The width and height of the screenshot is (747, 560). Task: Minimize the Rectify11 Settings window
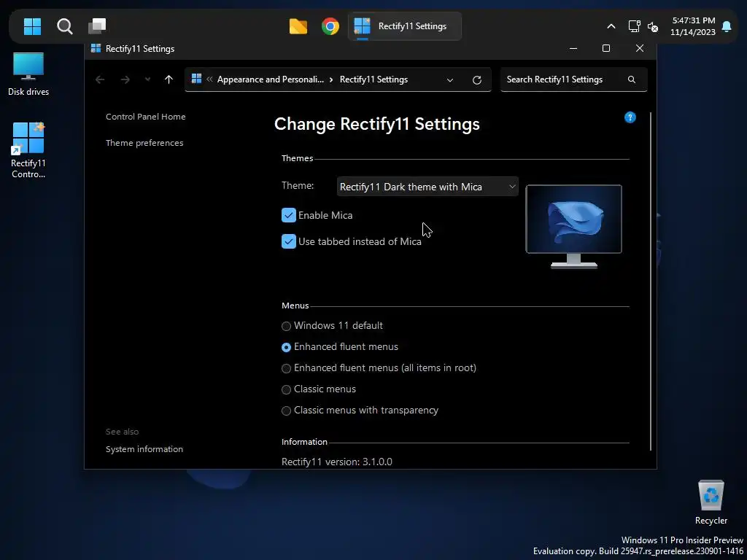coord(573,48)
